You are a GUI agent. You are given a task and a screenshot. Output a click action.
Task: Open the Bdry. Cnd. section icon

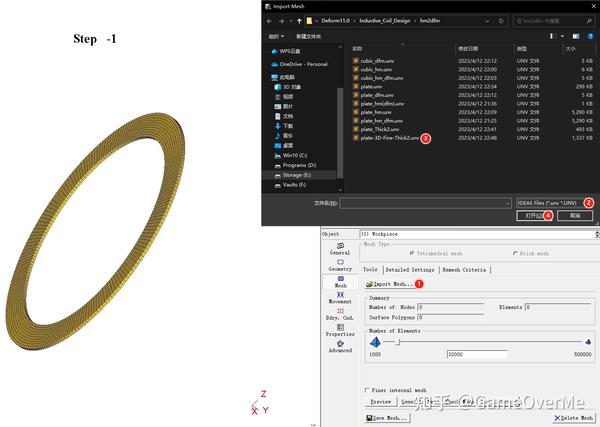coord(340,311)
